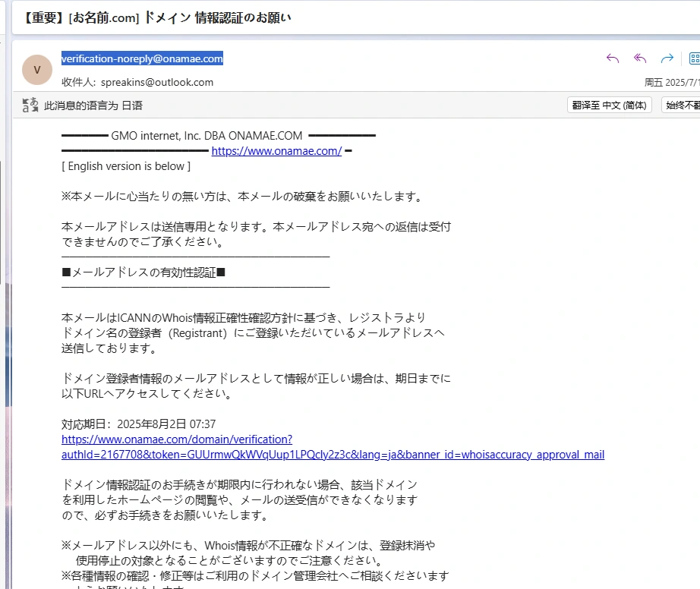The width and height of the screenshot is (700, 589).
Task: Click the Reply All double-arrow icon
Action: [640, 58]
